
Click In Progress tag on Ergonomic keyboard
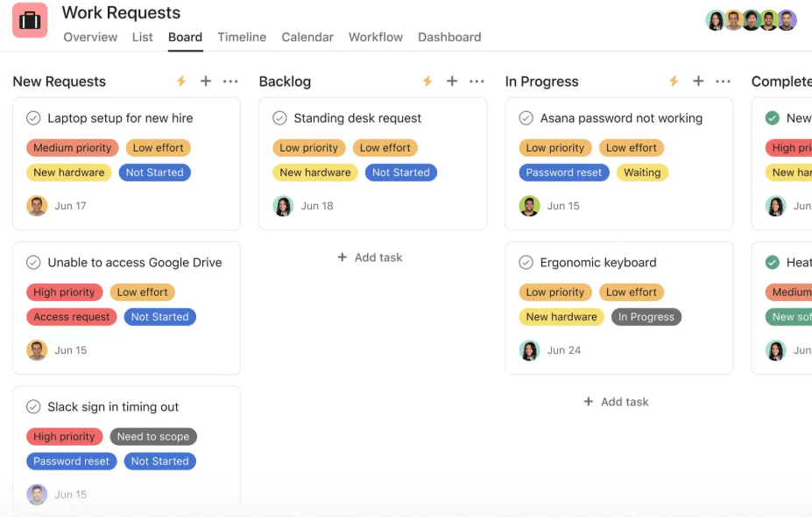point(646,317)
